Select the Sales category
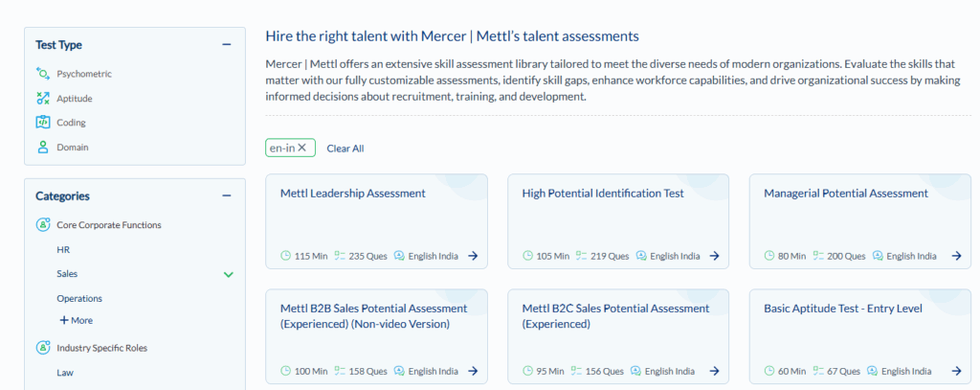Screen dimensions: 980x390 pos(68,273)
